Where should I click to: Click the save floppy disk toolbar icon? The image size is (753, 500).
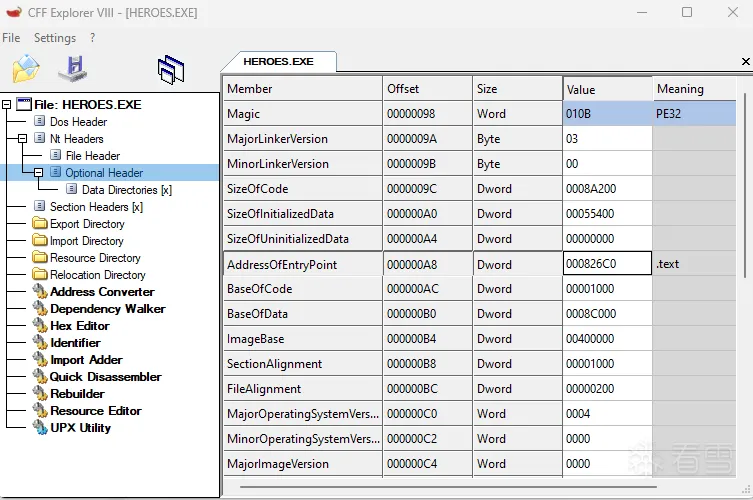(73, 69)
